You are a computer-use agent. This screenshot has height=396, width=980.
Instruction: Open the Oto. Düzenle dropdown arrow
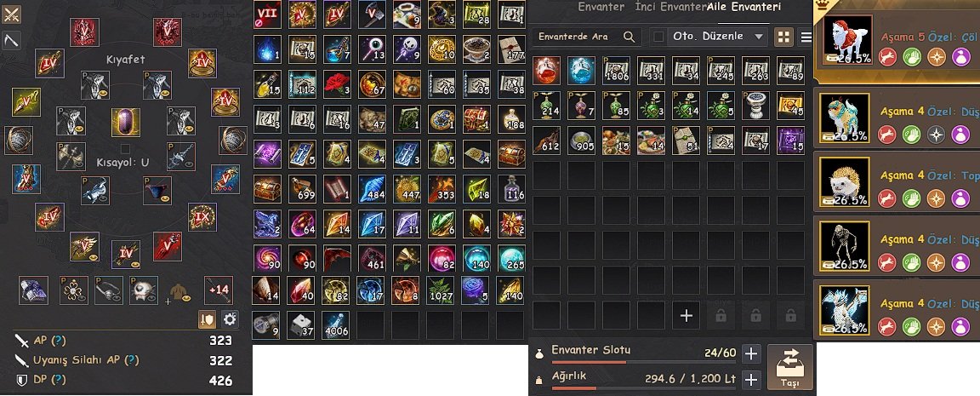759,37
